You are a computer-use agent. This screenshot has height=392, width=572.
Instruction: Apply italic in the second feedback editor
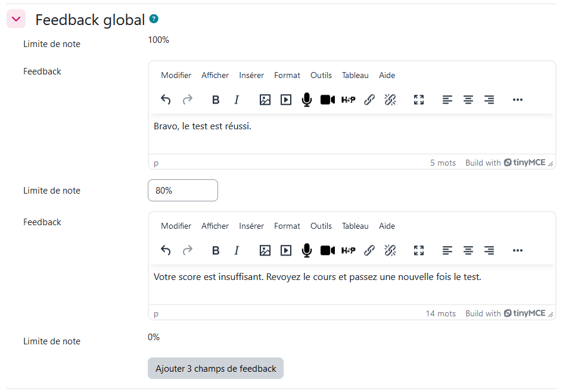[x=237, y=251]
